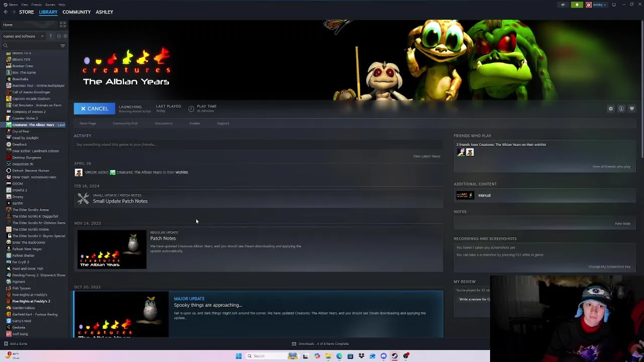Go forward with the right arrow
Screen dimensions: 644x362
tap(14, 12)
